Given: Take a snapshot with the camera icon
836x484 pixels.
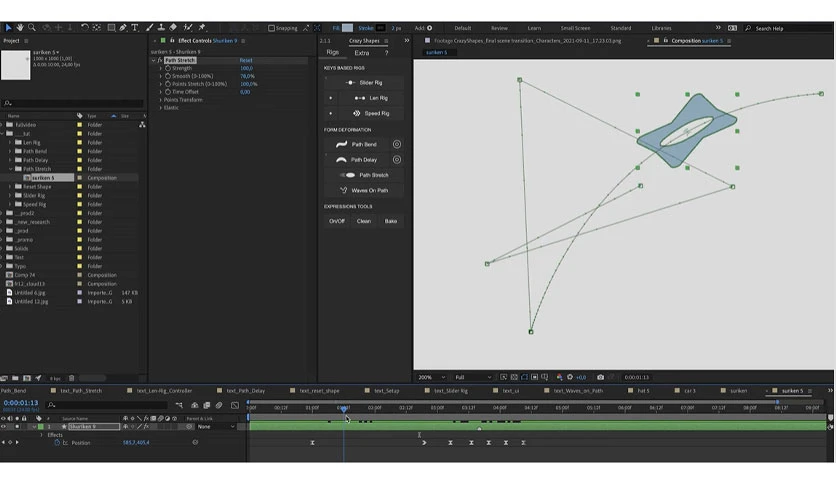Looking at the screenshot, I should [600, 377].
